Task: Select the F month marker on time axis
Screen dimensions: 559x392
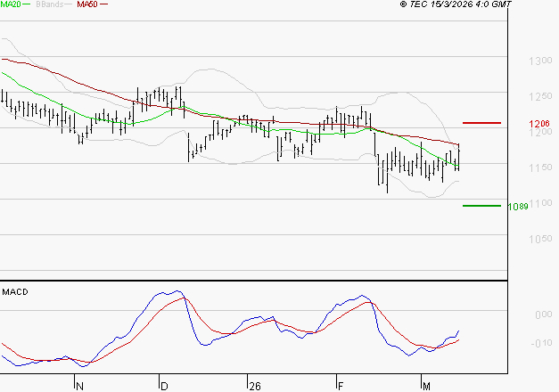Action: 341,386
